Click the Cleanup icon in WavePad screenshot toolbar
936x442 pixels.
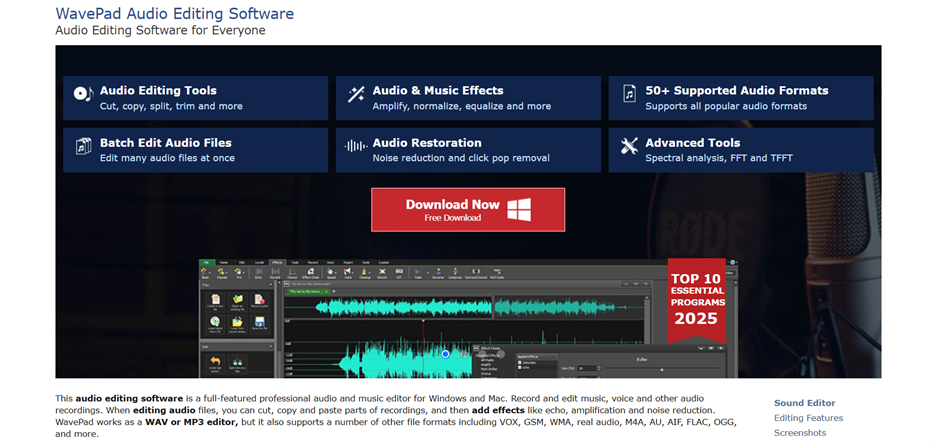click(364, 272)
